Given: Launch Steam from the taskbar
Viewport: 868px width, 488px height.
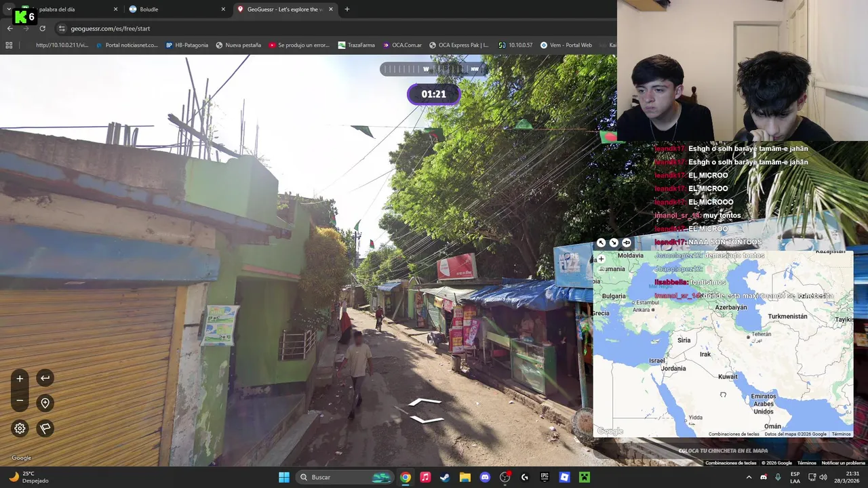Looking at the screenshot, I should point(445,477).
